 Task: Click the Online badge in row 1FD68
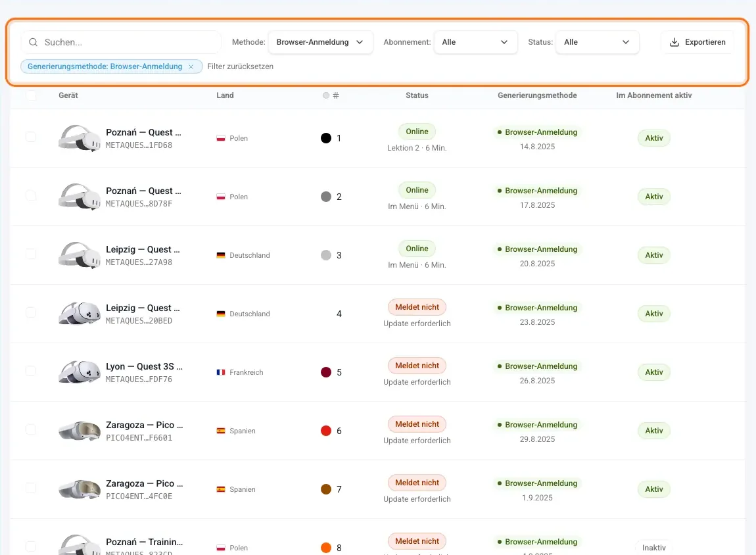[x=417, y=132]
